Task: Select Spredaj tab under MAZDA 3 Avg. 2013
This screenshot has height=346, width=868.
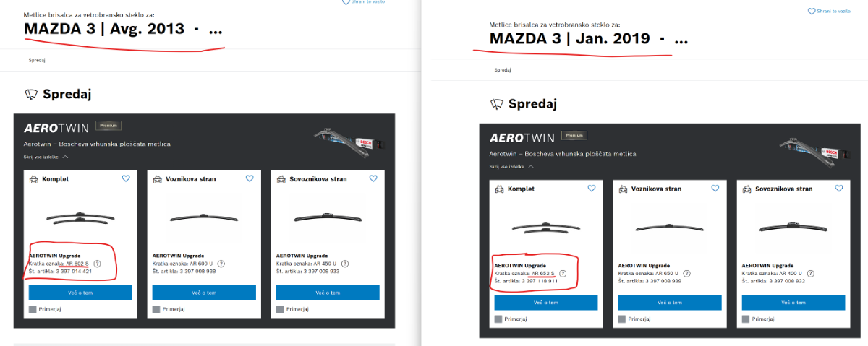Action: click(x=37, y=60)
